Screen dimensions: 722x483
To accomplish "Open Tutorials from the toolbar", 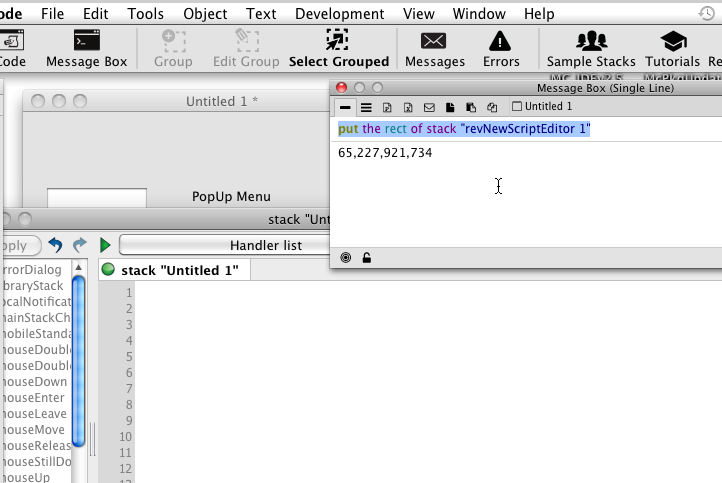I will coord(672,48).
